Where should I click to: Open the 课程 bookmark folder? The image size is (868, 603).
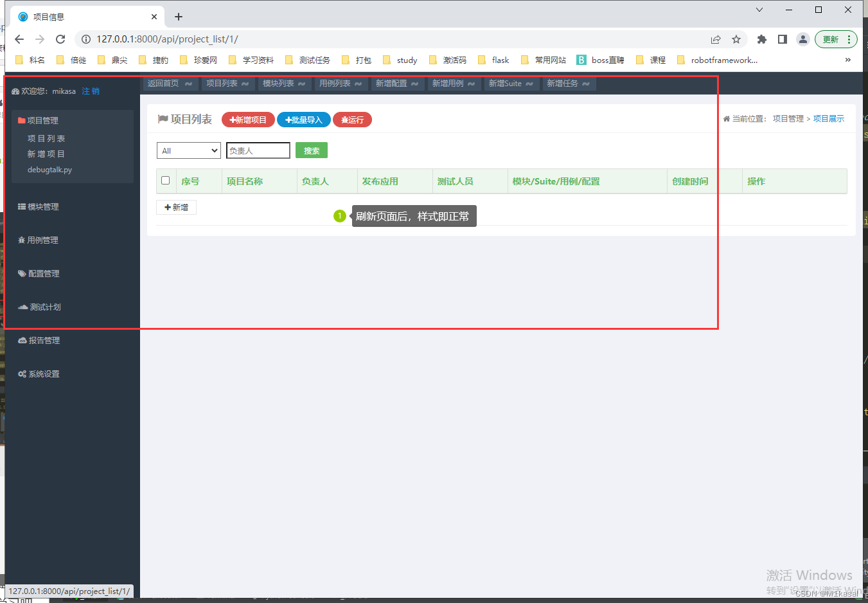pos(651,60)
